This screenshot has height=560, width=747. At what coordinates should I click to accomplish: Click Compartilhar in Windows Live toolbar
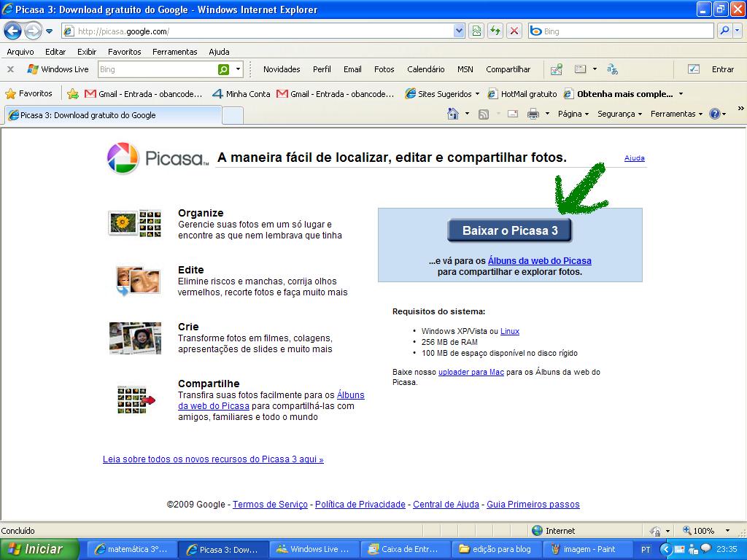[x=508, y=69]
